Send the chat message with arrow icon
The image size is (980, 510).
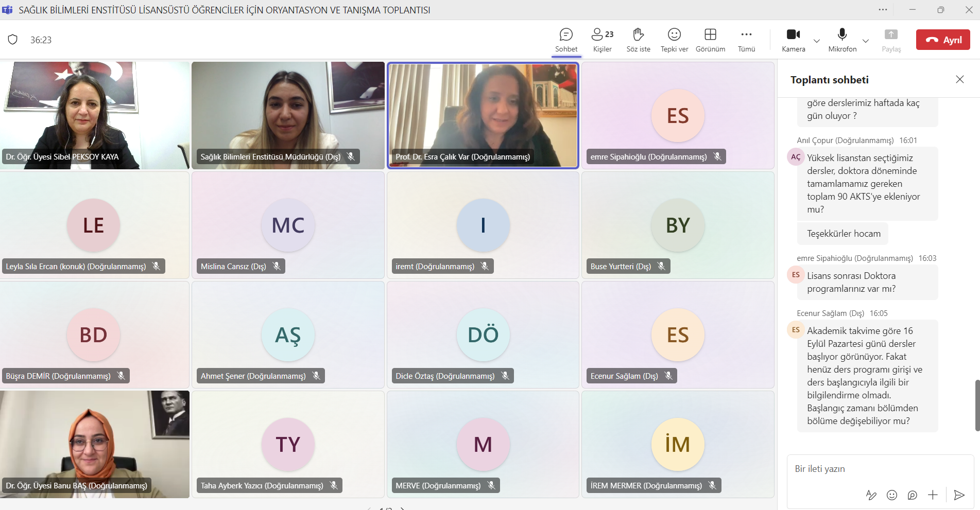[959, 495]
